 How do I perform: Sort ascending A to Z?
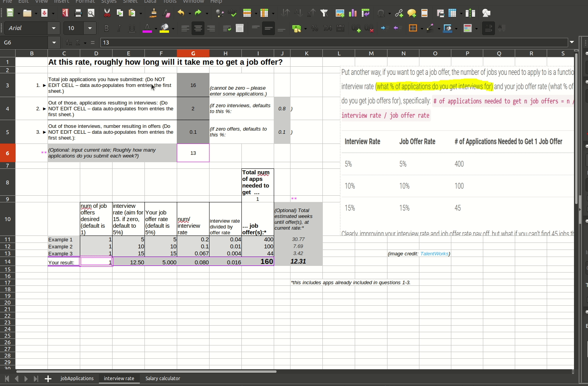(298, 13)
